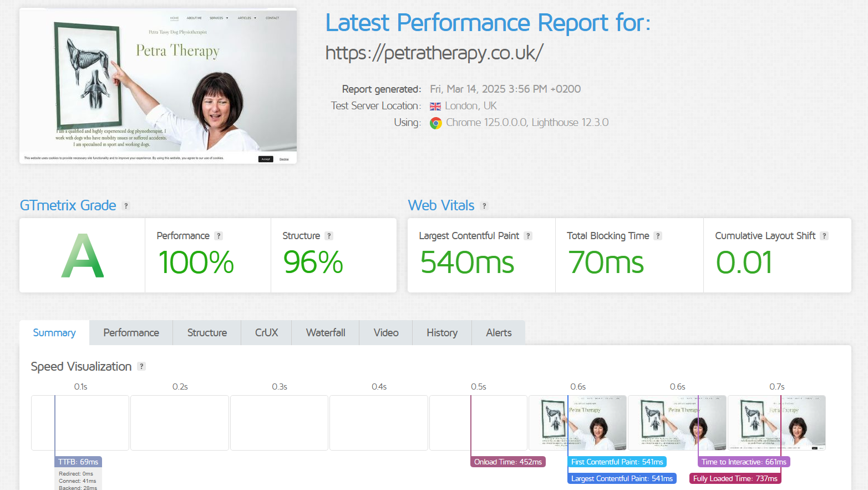Open the Alerts tab
868x490 pixels.
(x=499, y=332)
